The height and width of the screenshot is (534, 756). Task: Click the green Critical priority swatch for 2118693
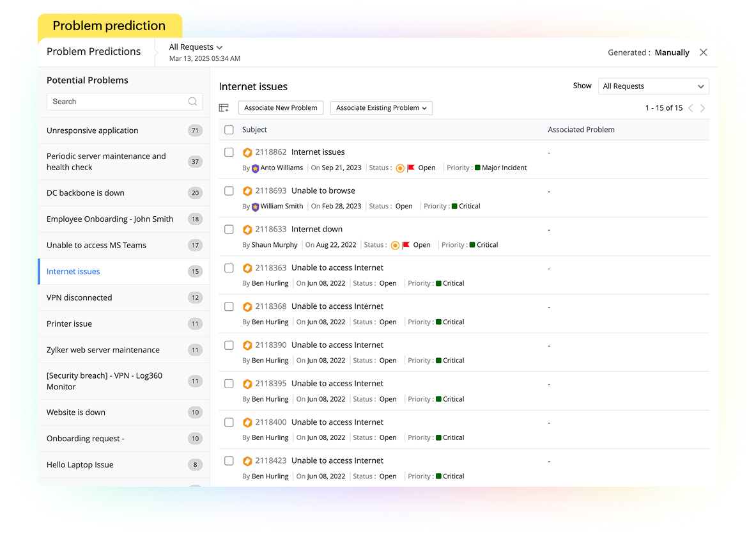[x=455, y=206]
